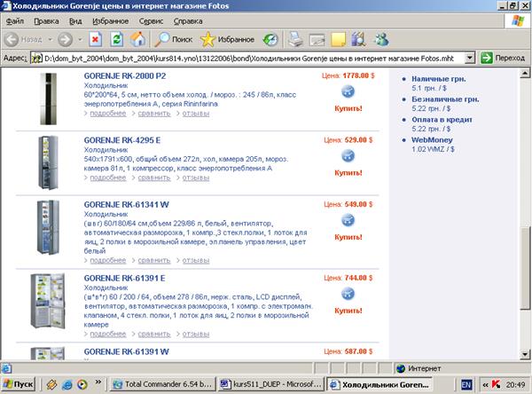532x394 pixels.
Task: Open the Home page icon
Action: [x=137, y=39]
